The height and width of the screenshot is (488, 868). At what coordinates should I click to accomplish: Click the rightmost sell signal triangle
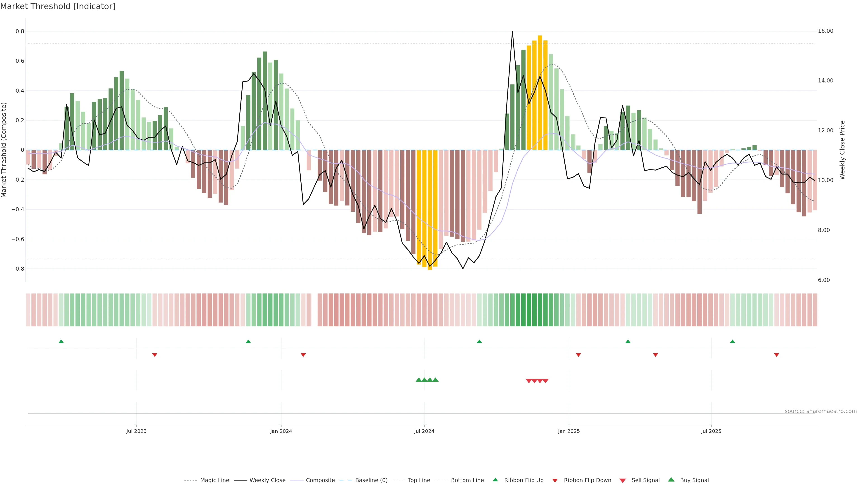[545, 381]
